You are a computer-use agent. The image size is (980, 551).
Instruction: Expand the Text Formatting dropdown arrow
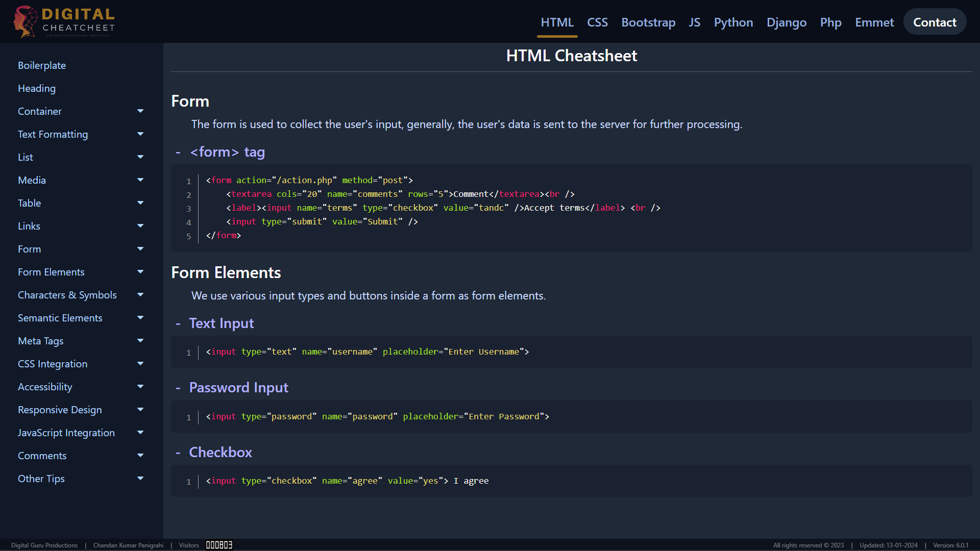(x=140, y=134)
